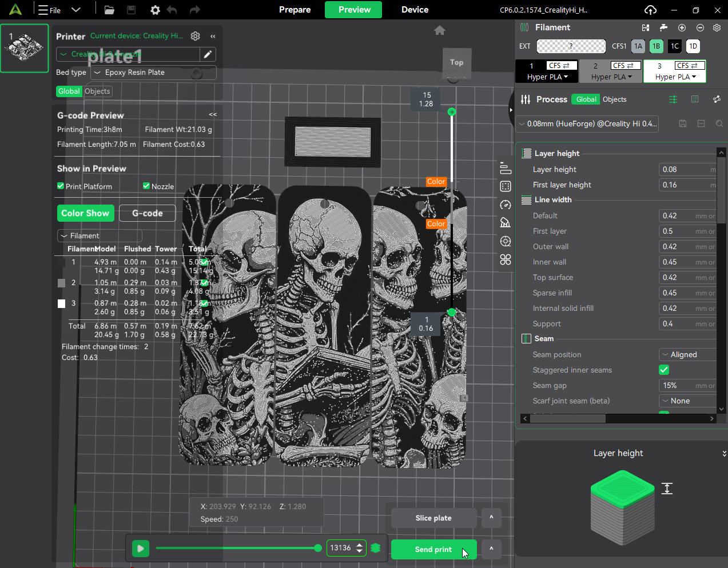Screen dimensions: 728x568
Task: Open the project folder icon
Action: point(109,10)
